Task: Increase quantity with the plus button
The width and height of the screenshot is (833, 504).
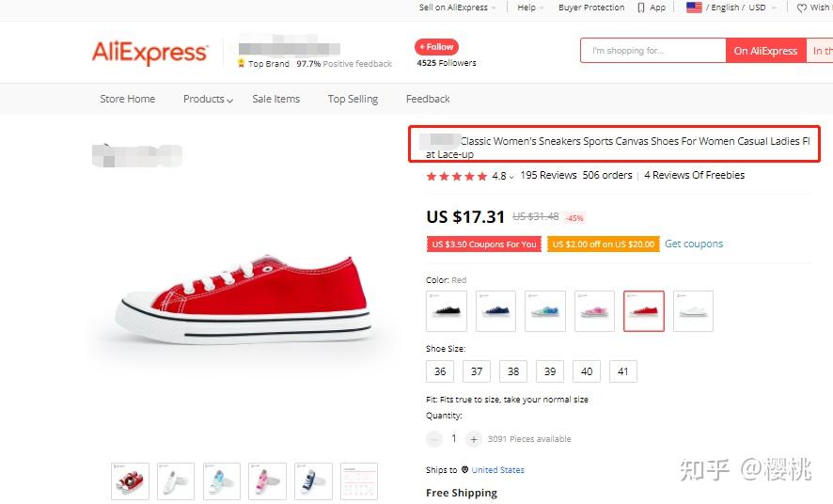Action: (473, 439)
